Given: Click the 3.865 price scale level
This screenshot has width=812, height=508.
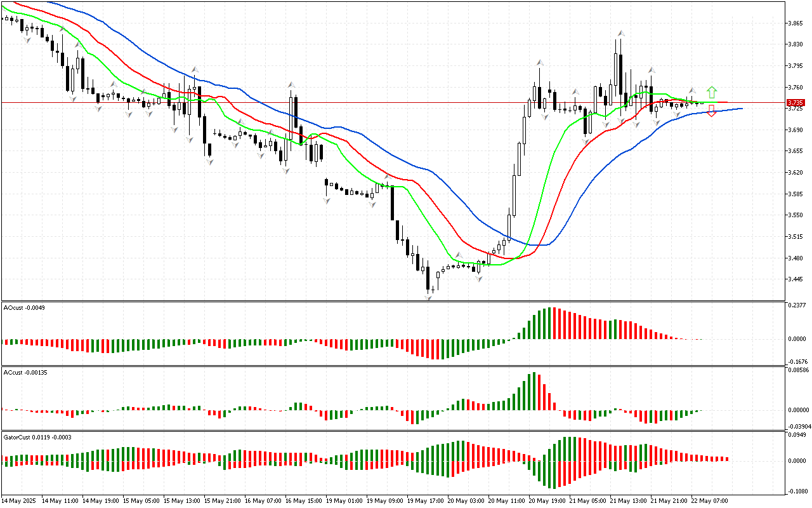Looking at the screenshot, I should click(x=795, y=23).
